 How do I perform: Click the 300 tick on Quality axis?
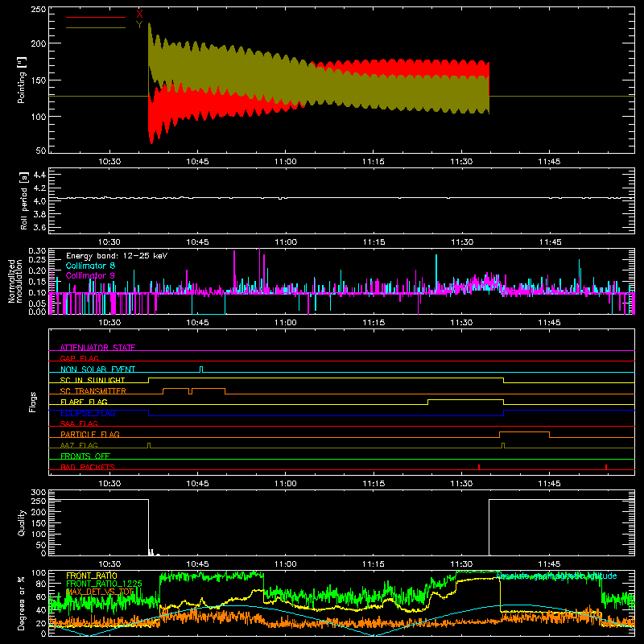point(38,493)
